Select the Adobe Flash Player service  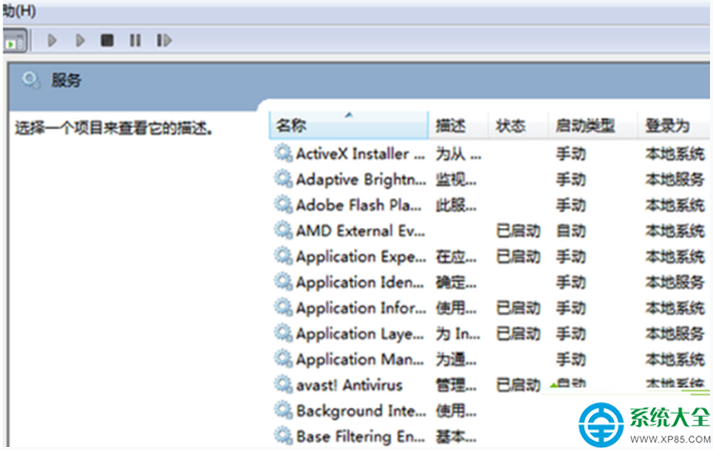pos(490,205)
